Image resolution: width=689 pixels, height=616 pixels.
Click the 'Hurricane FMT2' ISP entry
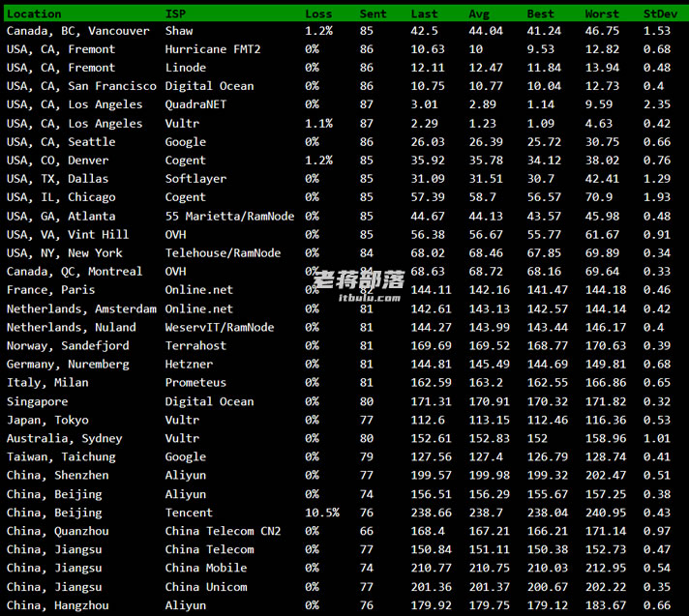tap(213, 49)
